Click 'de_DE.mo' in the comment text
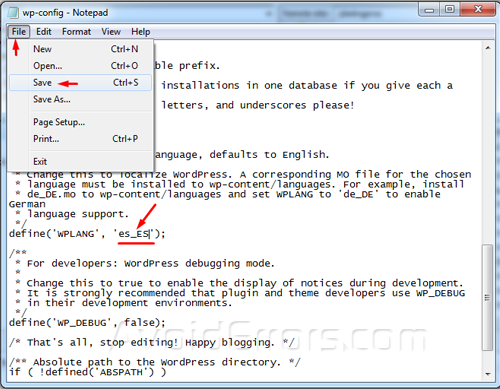 point(51,195)
